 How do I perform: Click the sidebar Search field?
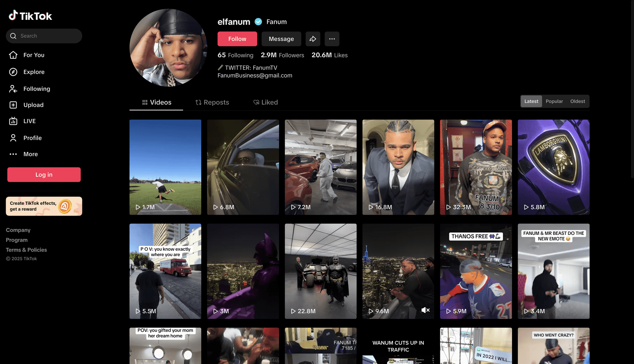(x=44, y=36)
